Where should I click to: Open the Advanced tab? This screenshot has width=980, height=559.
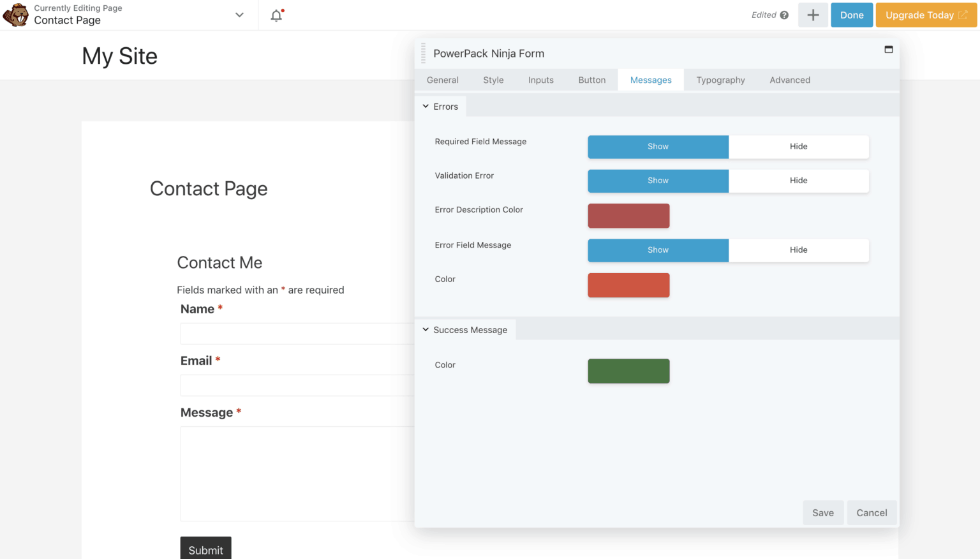point(790,80)
